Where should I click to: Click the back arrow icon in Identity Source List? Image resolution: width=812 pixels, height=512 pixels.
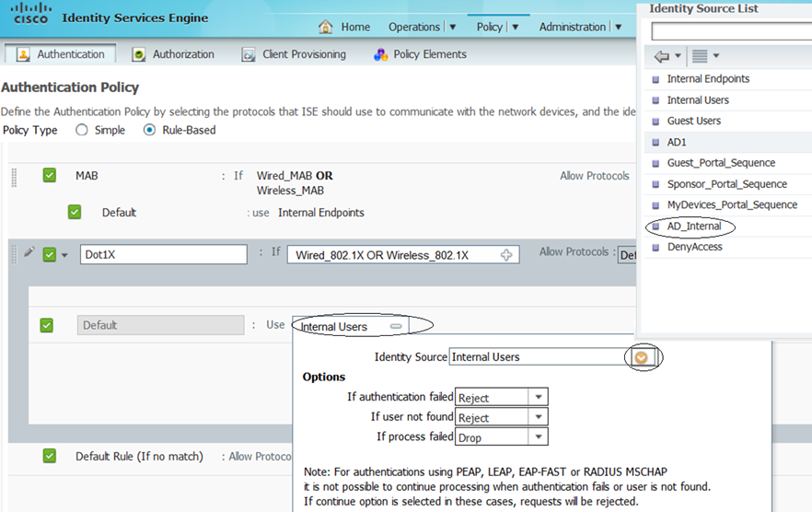pyautogui.click(x=661, y=56)
